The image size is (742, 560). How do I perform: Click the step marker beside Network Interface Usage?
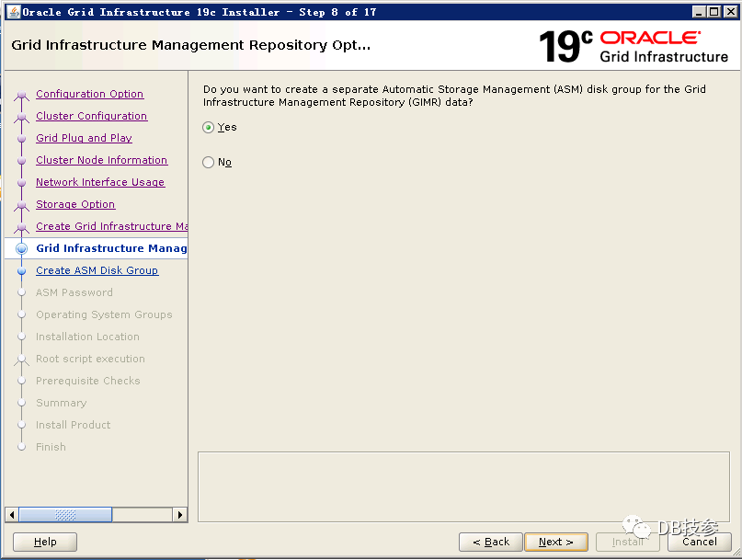point(21,183)
